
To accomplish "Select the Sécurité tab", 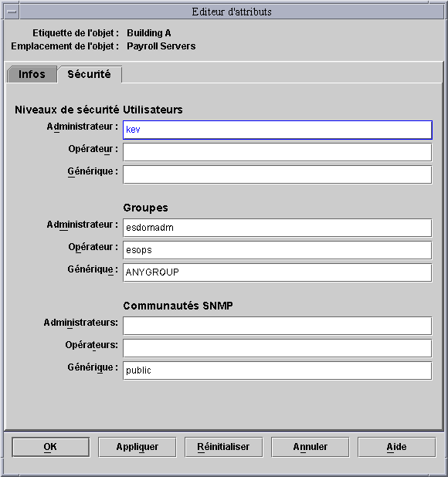I will (x=90, y=74).
